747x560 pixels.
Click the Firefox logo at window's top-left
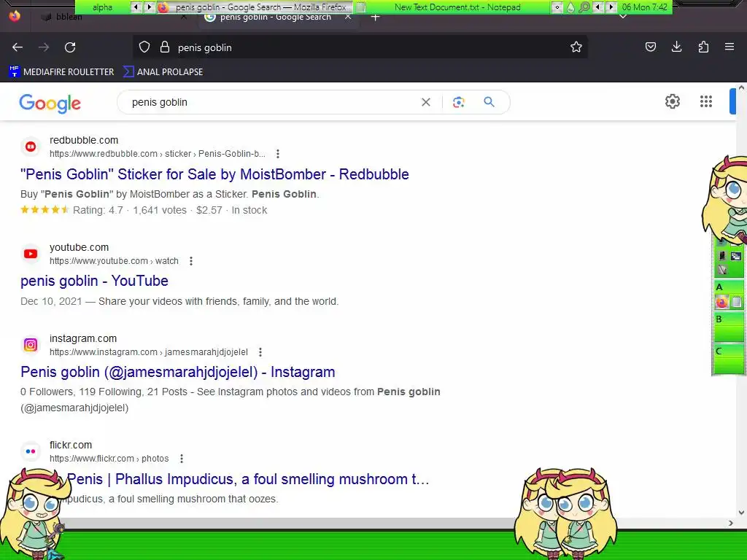15,16
